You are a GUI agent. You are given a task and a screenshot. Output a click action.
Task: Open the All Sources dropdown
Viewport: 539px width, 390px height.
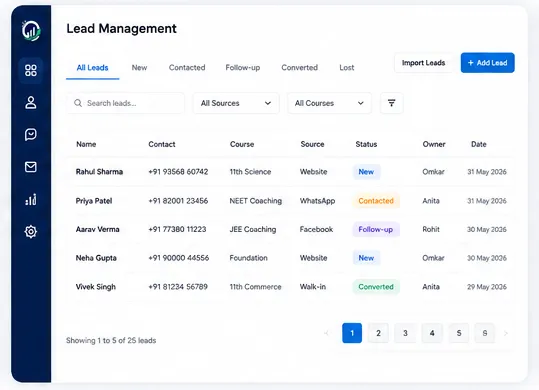click(x=236, y=103)
